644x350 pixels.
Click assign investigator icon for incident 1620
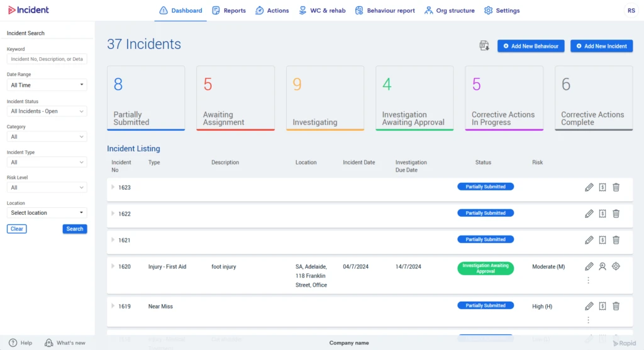tap(602, 266)
